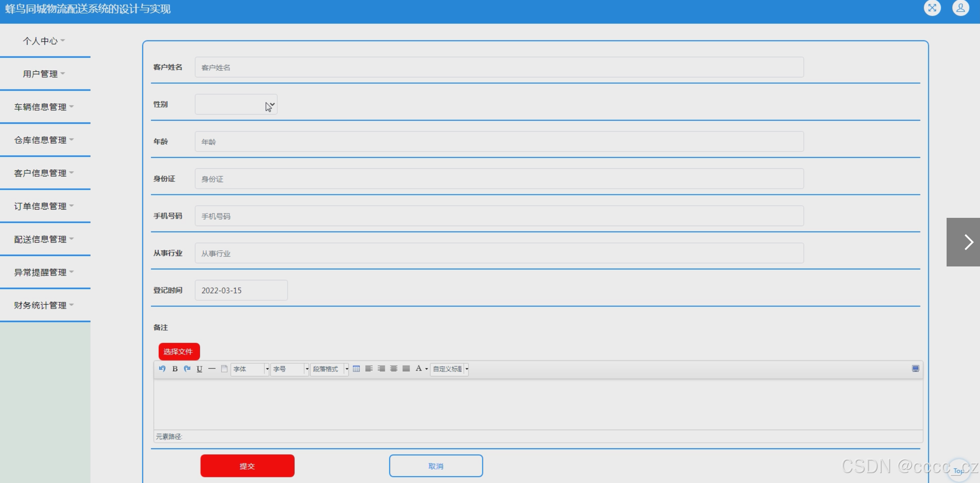Open the 字体 font dropdown

pos(250,369)
